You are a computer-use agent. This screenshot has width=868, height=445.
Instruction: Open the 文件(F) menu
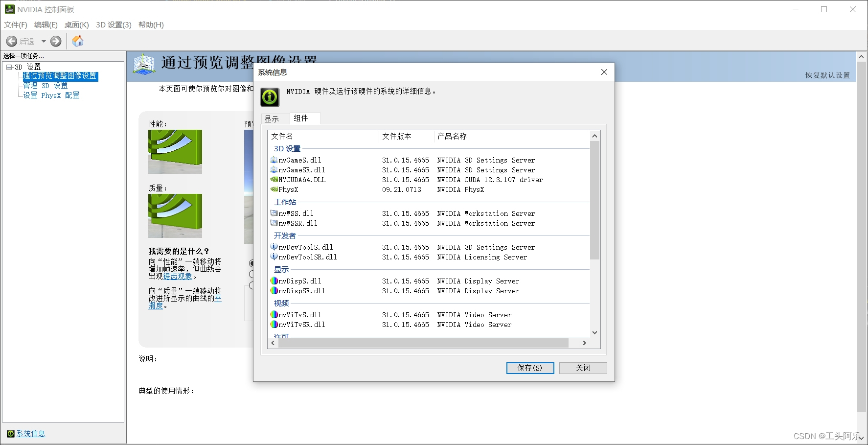tap(16, 25)
